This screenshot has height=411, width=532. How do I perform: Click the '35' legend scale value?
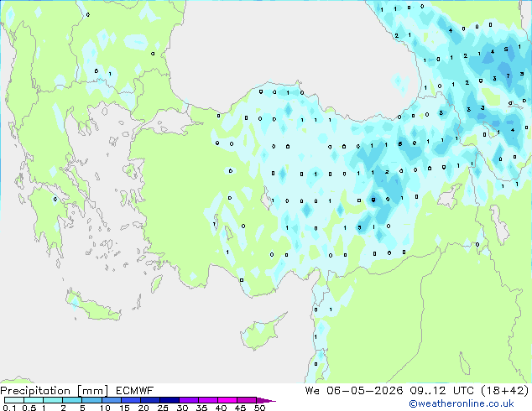tap(201, 408)
